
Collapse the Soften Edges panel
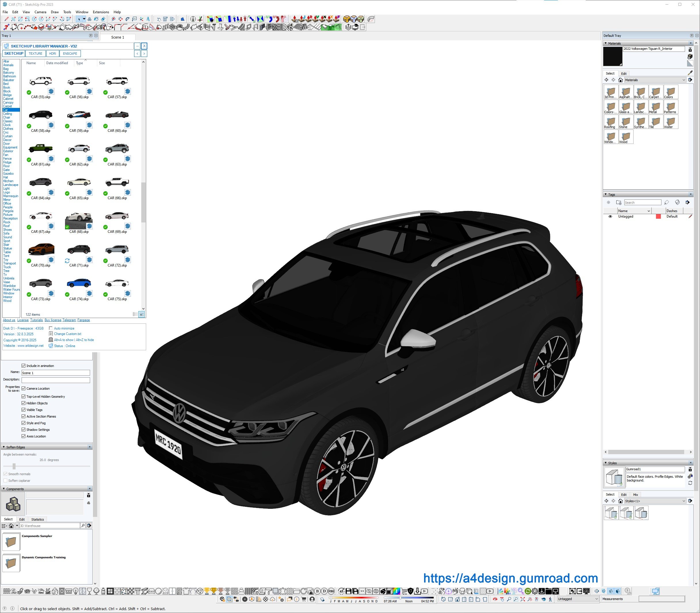coord(4,447)
